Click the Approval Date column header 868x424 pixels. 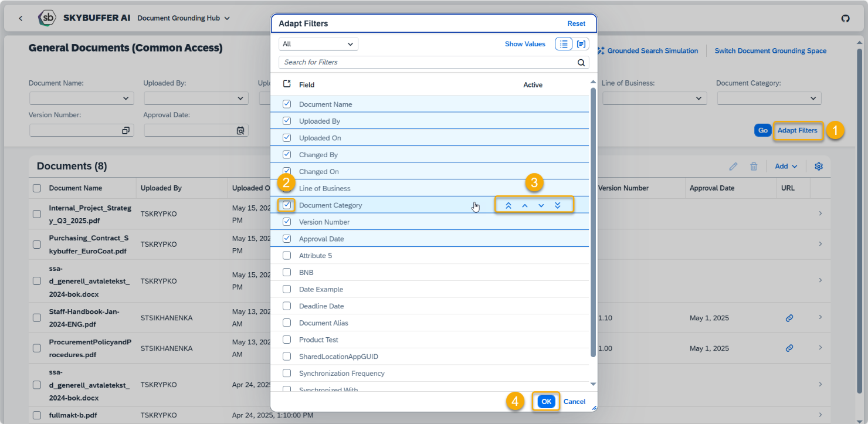712,188
